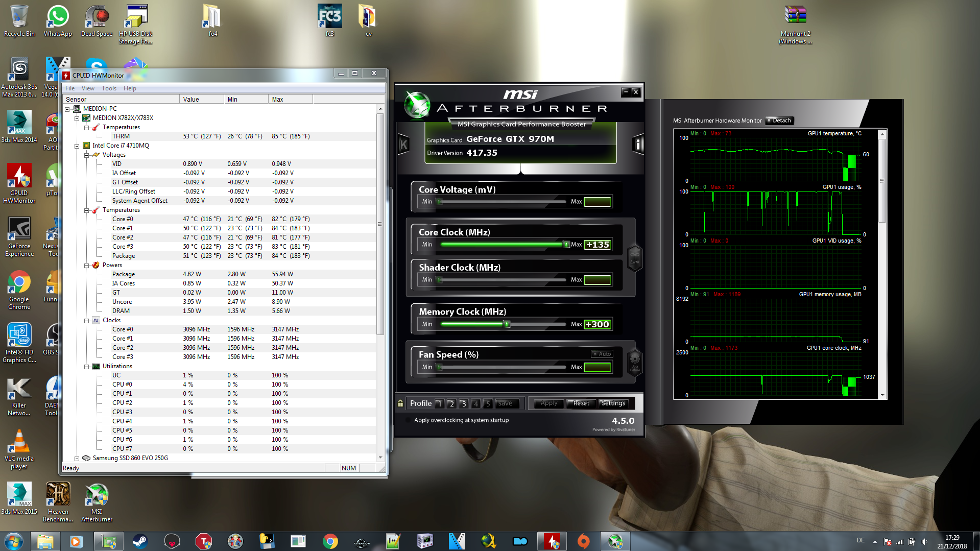
Task: Open Intel HD Graphics Control Panel icon
Action: pyautogui.click(x=19, y=343)
